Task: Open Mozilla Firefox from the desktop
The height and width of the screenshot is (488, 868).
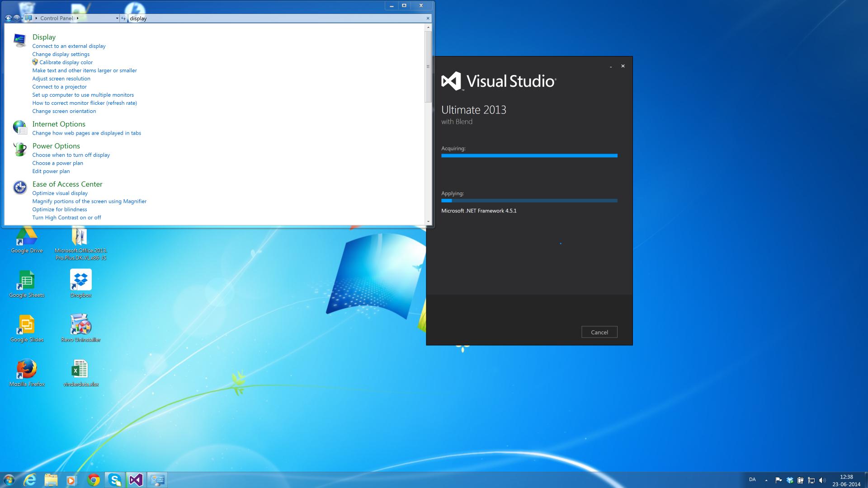Action: pos(26,368)
